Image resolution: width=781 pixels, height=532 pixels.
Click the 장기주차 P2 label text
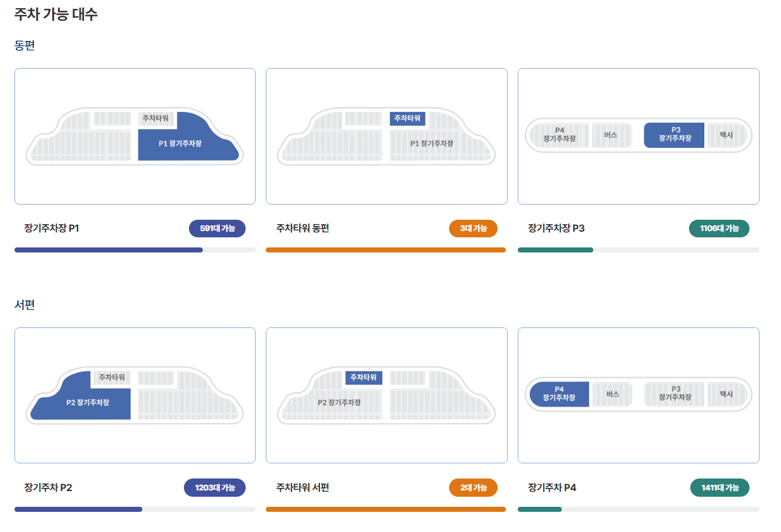(x=48, y=488)
